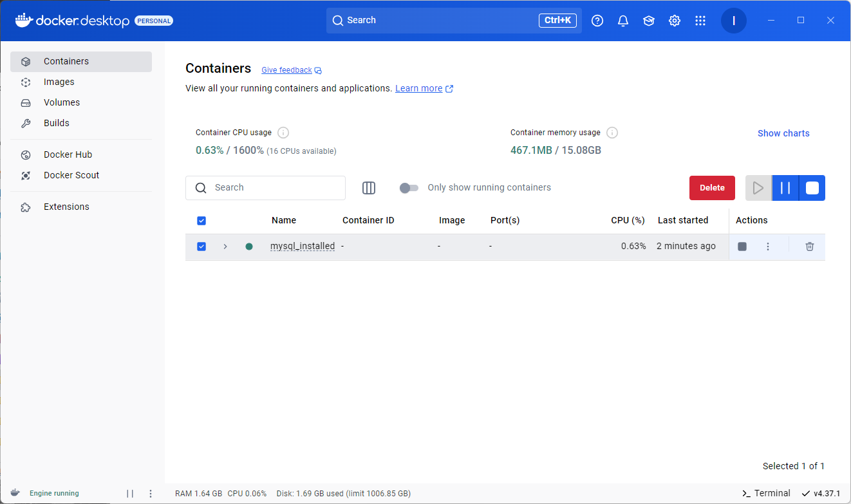Click the Ctrl+K shortcut badge
This screenshot has height=504, width=851.
tap(557, 21)
